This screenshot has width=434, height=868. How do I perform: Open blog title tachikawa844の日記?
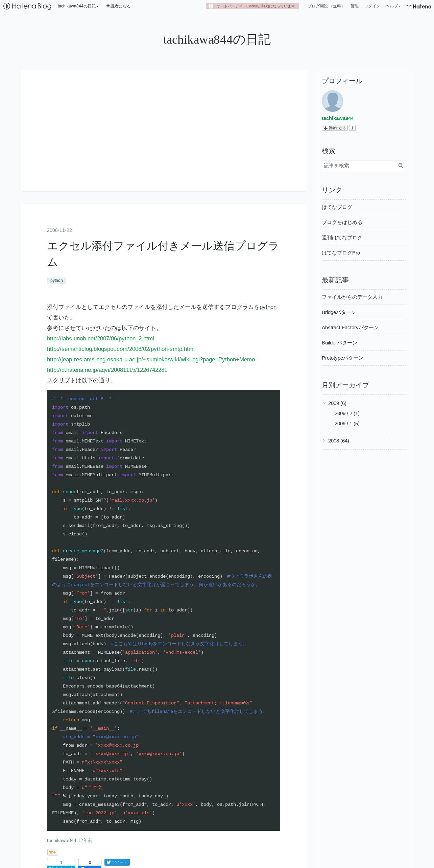point(217,40)
